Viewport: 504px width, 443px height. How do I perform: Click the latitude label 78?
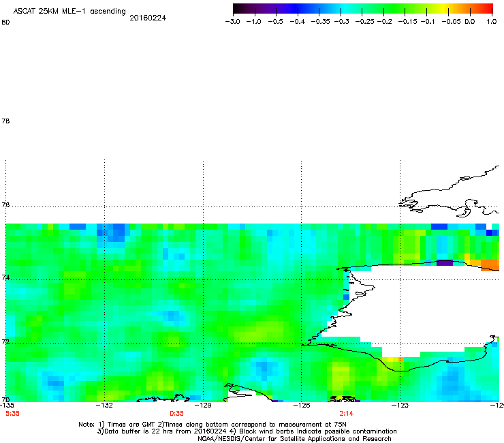pos(5,121)
